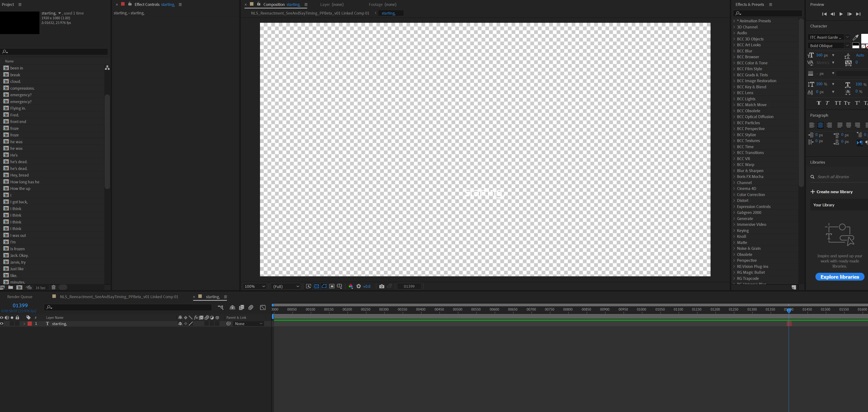
Task: Create a new composition using the Project panel icon
Action: click(19, 287)
